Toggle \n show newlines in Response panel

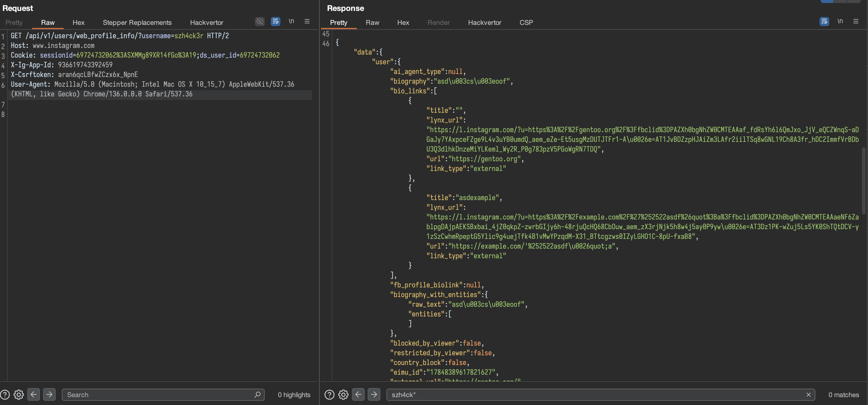tap(840, 21)
